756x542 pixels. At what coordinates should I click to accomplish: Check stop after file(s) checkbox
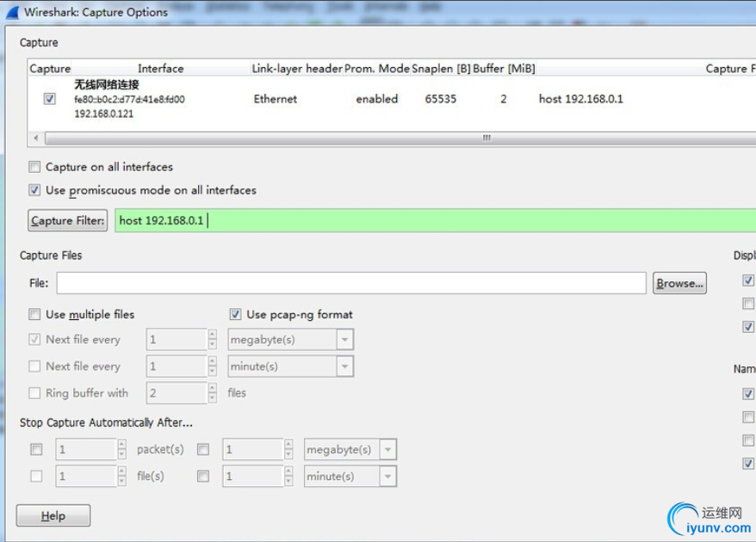36,477
